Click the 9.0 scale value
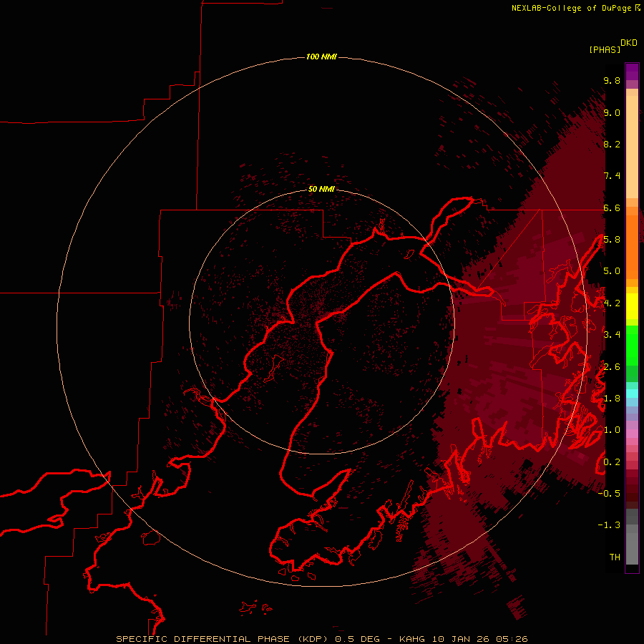The width and height of the screenshot is (644, 644). coord(612,112)
